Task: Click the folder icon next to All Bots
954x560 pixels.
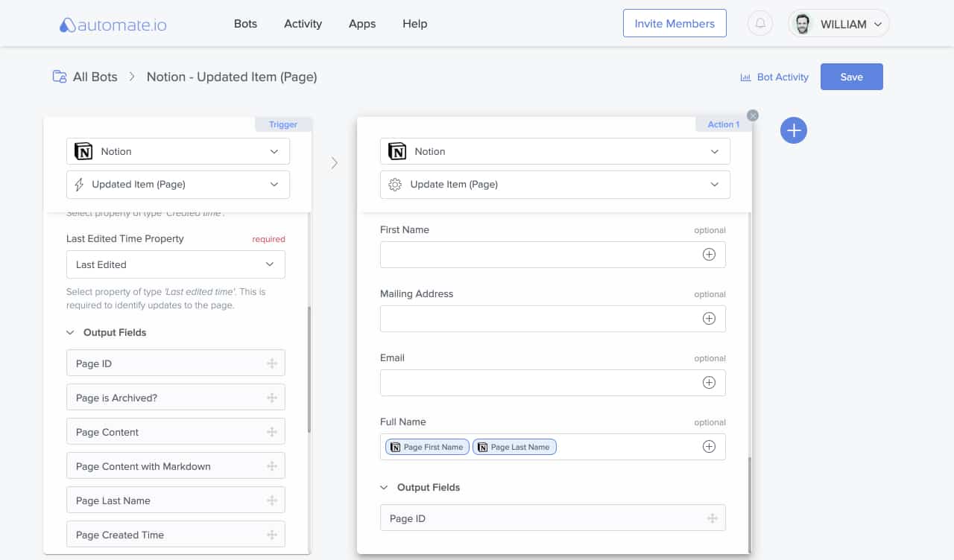Action: [x=59, y=76]
